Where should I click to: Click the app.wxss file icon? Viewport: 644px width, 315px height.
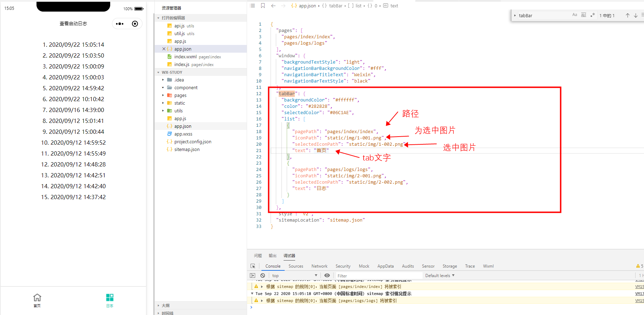point(170,134)
